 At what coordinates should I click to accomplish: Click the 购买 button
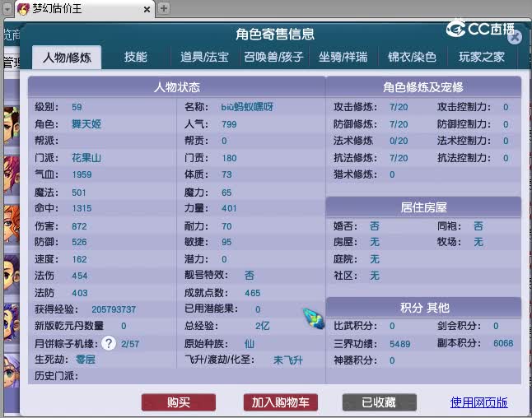179,402
